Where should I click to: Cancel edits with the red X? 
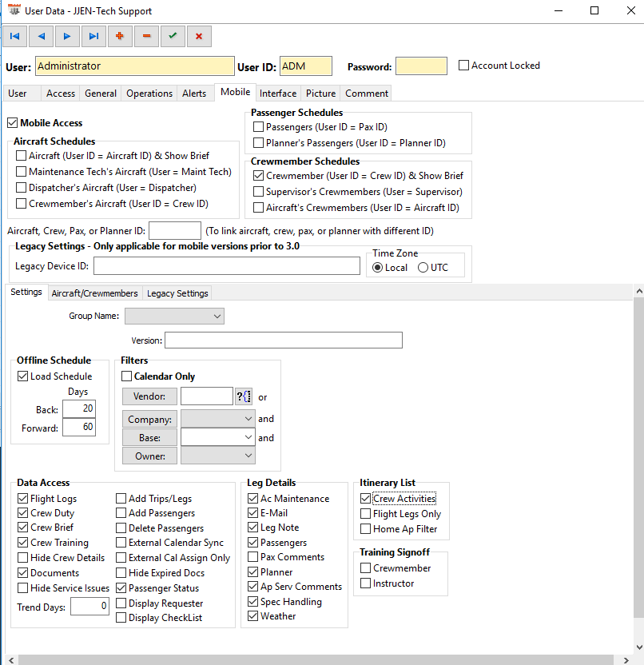coord(199,36)
